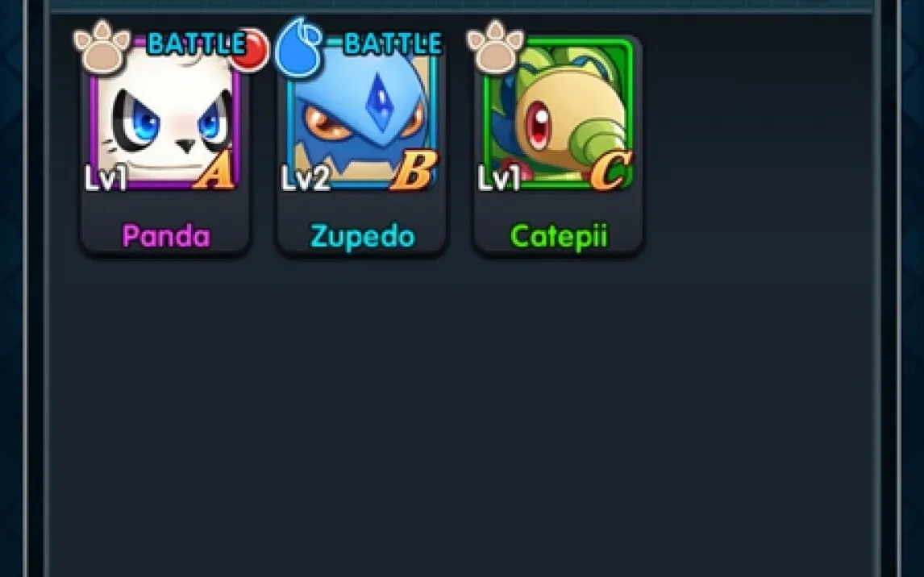Click the Lv1 level label on Panda

[x=106, y=178]
